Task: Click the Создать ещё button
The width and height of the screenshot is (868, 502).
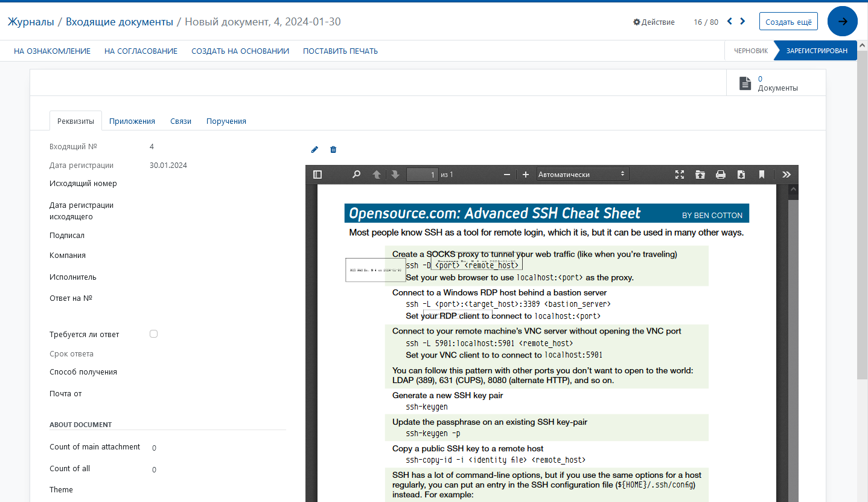Action: (x=788, y=22)
